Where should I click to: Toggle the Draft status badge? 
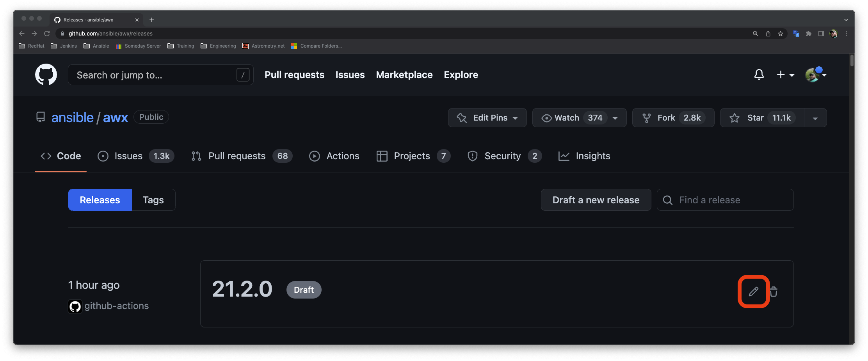(304, 290)
